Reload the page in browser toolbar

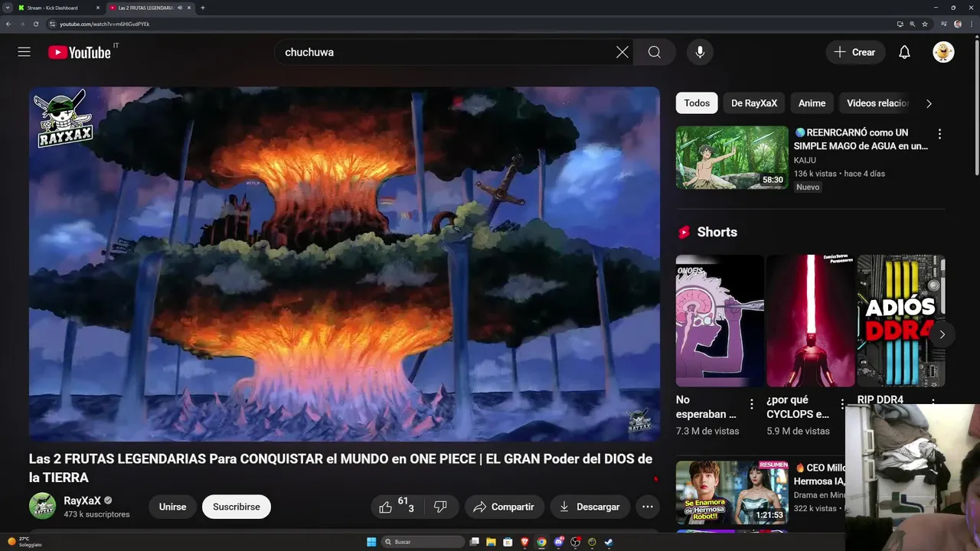[35, 24]
